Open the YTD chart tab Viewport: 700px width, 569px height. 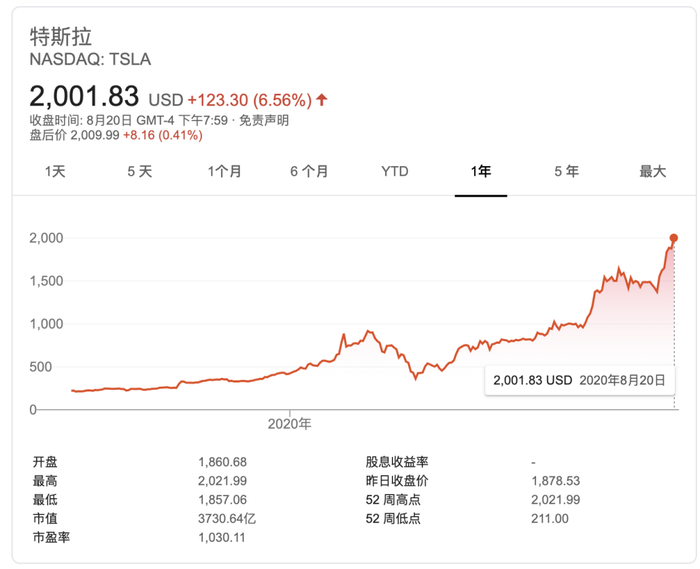tap(395, 171)
